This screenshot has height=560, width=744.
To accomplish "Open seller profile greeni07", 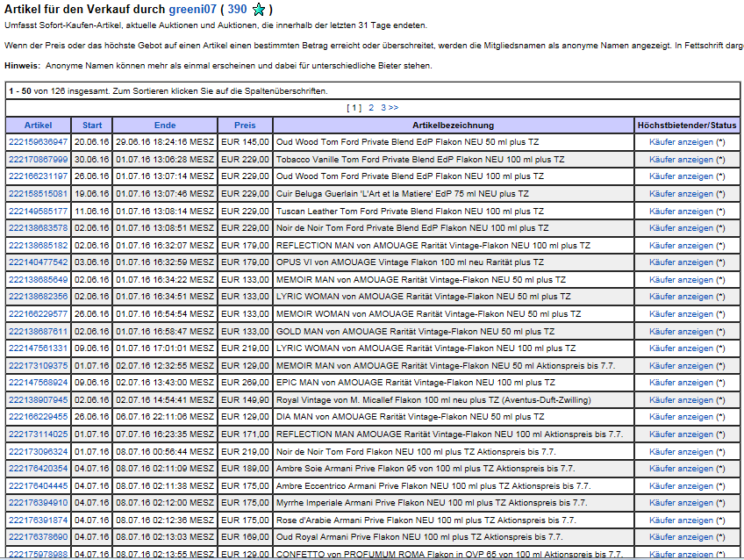I will (x=192, y=9).
